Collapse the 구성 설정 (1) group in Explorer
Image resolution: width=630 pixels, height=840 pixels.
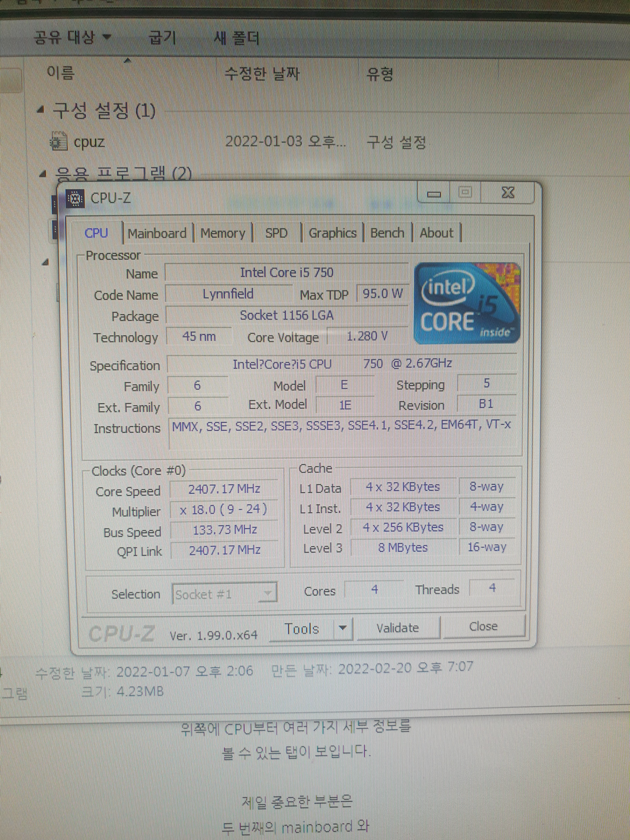tap(40, 110)
